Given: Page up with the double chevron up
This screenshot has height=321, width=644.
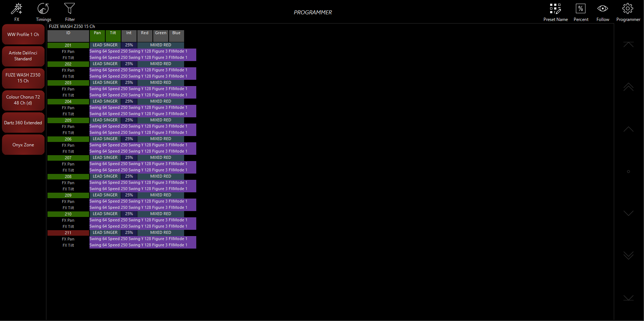Looking at the screenshot, I should pos(629,87).
